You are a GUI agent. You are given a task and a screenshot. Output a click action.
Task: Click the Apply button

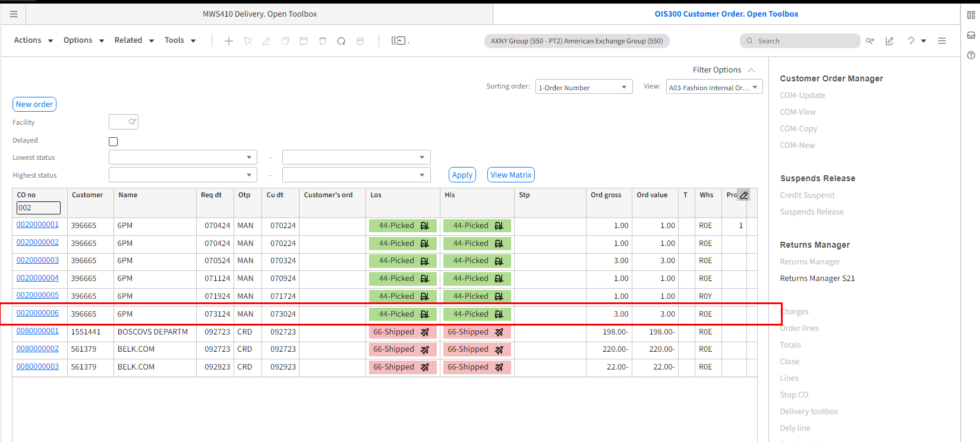(462, 175)
